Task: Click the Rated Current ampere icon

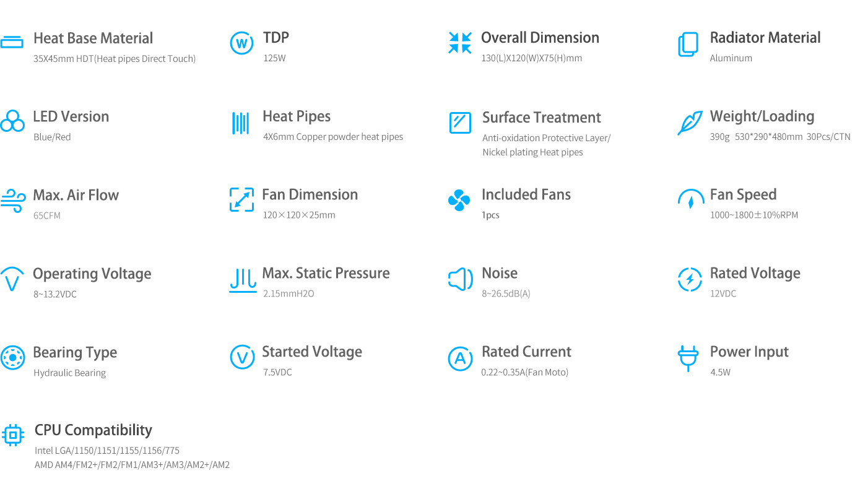Action: (x=460, y=358)
